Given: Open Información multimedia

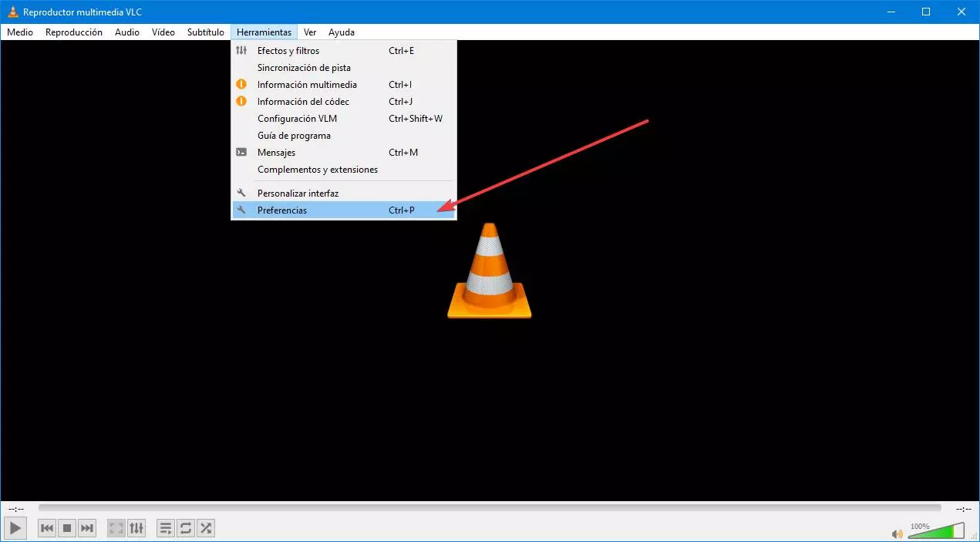Looking at the screenshot, I should click(x=307, y=85).
